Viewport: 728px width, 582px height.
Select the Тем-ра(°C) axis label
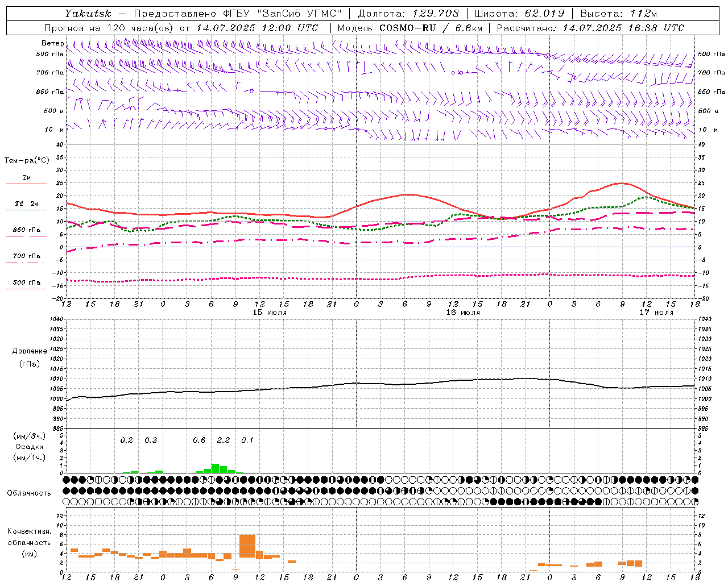coord(27,161)
